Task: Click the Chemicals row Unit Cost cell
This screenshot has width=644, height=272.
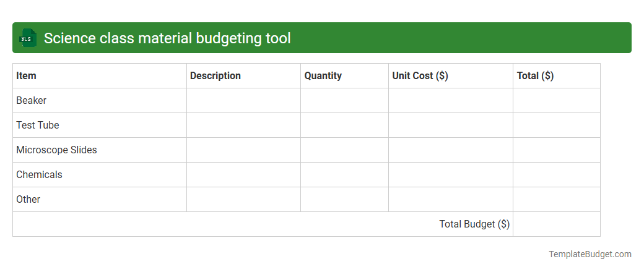Action: (451, 175)
